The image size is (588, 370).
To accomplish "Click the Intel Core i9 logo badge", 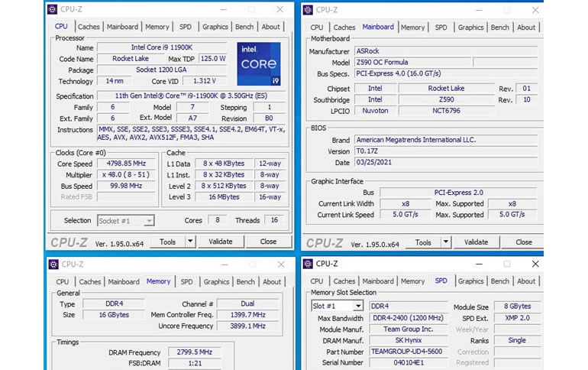I will (259, 63).
